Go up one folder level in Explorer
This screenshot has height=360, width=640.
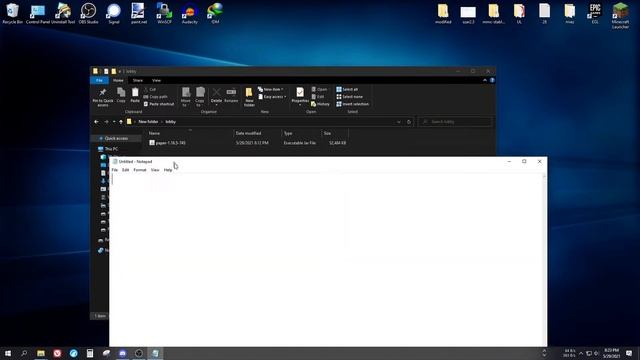pyautogui.click(x=121, y=122)
